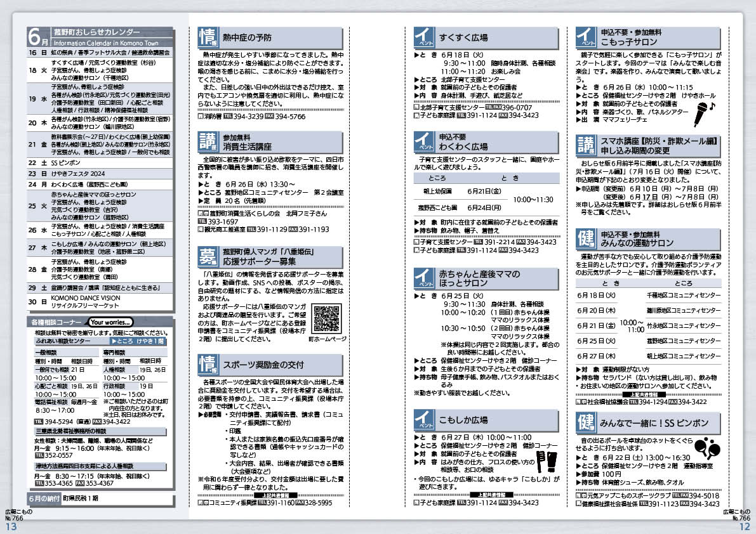756x534 pixels.
Task: Click the TEL icon next to 消防署 number
Action: pos(227,114)
